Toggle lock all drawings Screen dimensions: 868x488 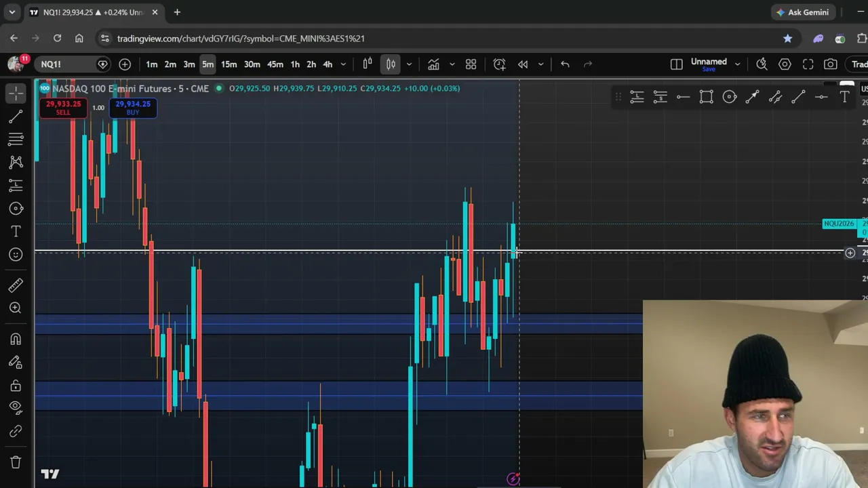coord(16,385)
